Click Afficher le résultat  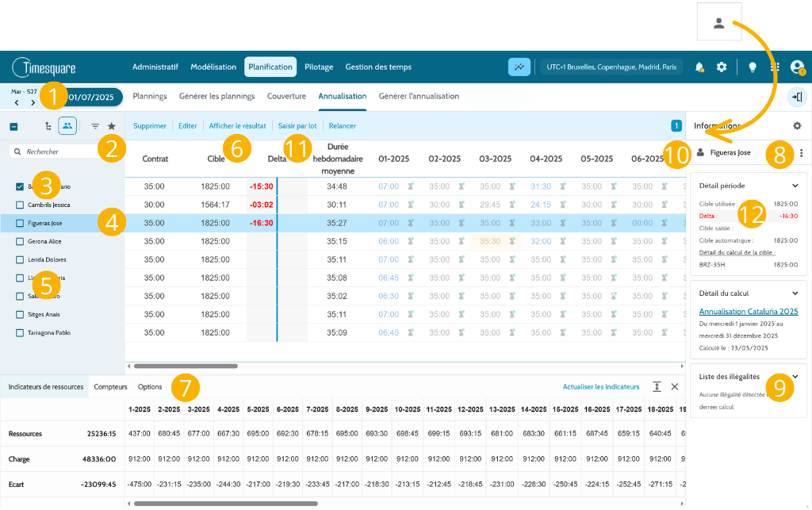(238, 126)
